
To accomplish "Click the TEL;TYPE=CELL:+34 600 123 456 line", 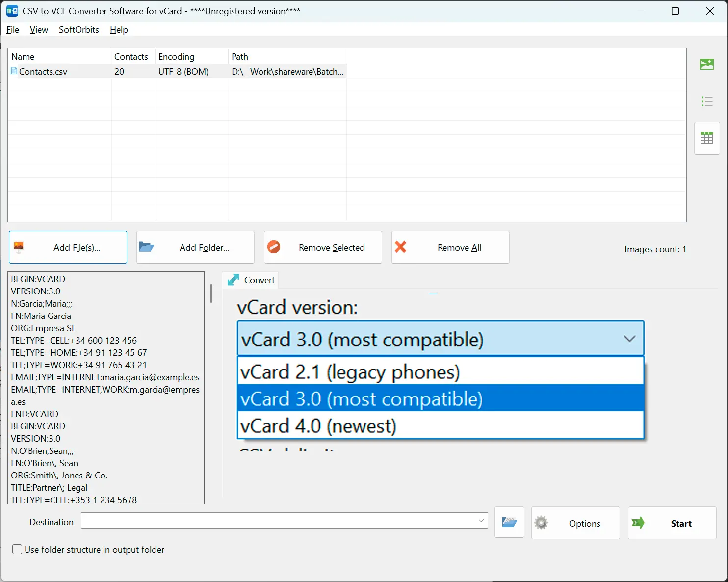I will pos(74,341).
